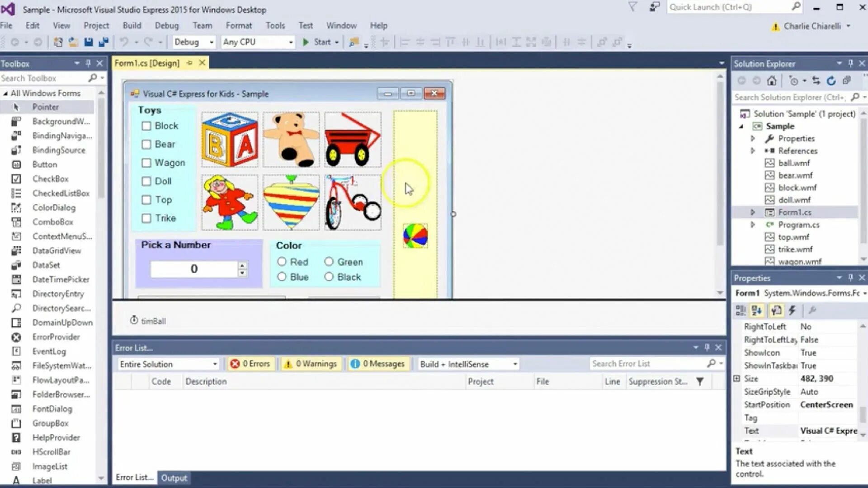
Task: Select the DateTimePicker tool in Toolbox
Action: [x=61, y=279]
